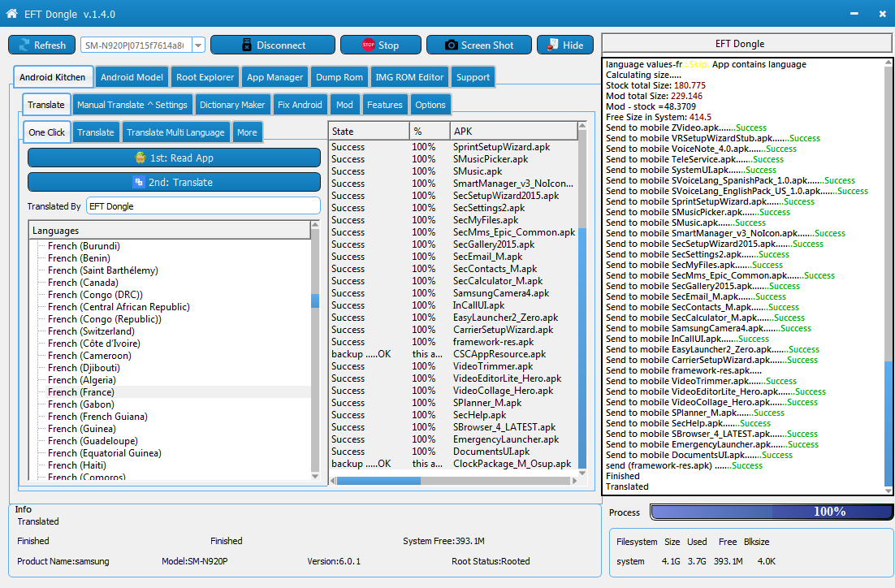Viewport: 895px width, 588px height.
Task: Click the Disconnect button
Action: click(x=273, y=45)
